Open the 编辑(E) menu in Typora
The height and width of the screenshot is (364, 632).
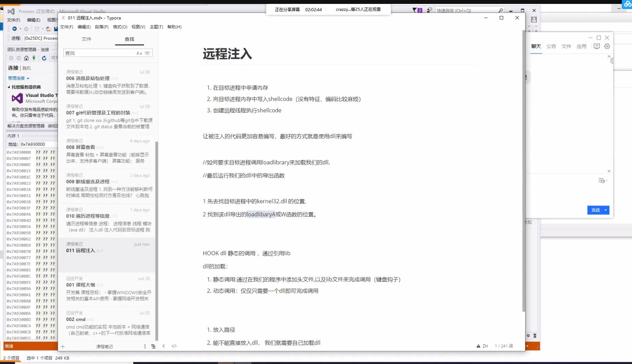(84, 27)
